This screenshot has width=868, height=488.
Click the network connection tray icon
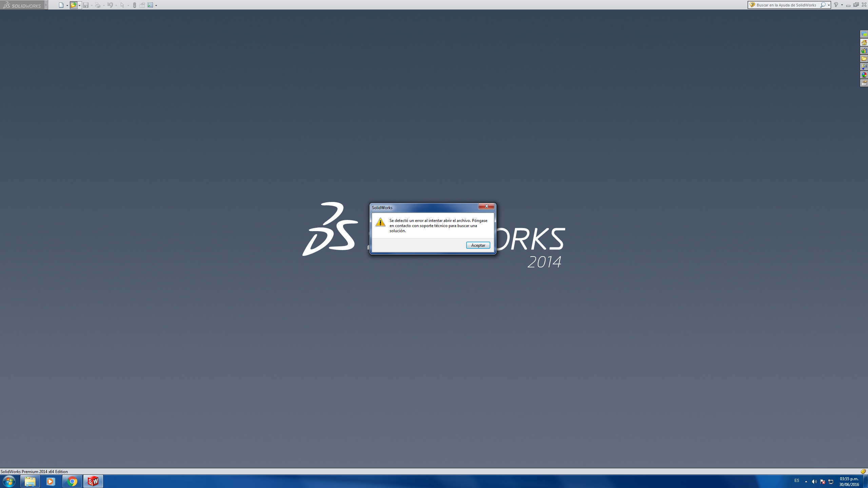pos(831,482)
